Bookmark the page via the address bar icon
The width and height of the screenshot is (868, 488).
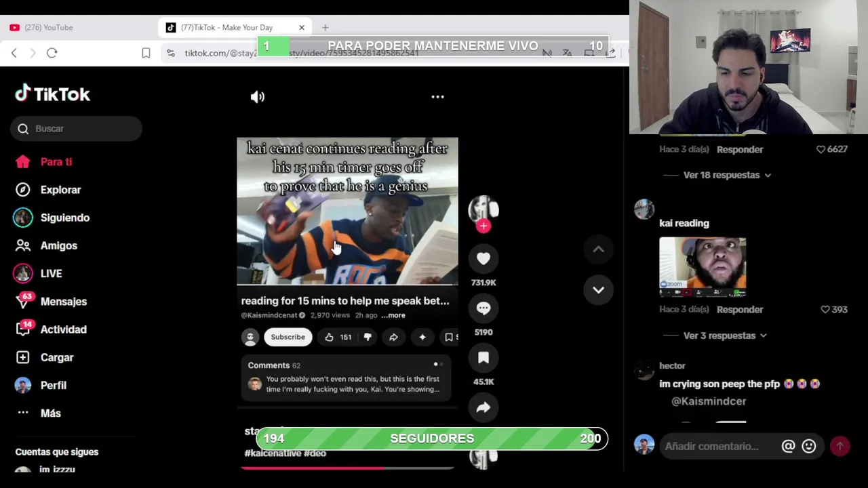pyautogui.click(x=146, y=53)
